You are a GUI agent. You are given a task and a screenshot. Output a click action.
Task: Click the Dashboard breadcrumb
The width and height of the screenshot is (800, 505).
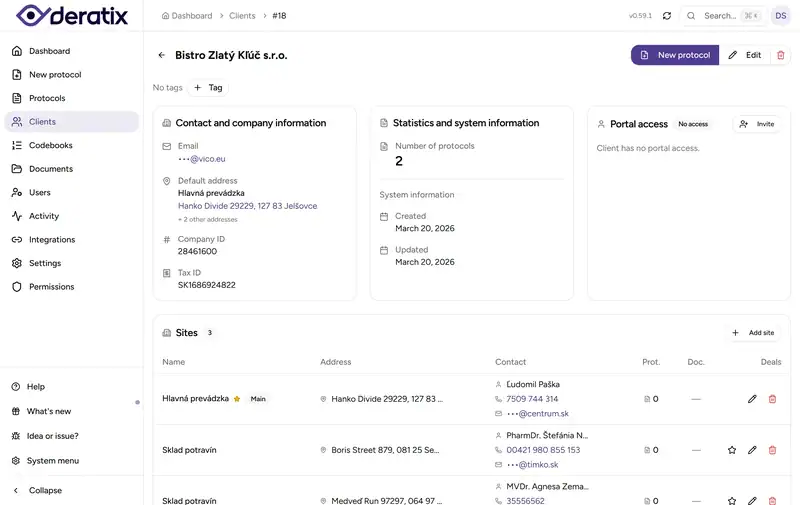tap(187, 16)
